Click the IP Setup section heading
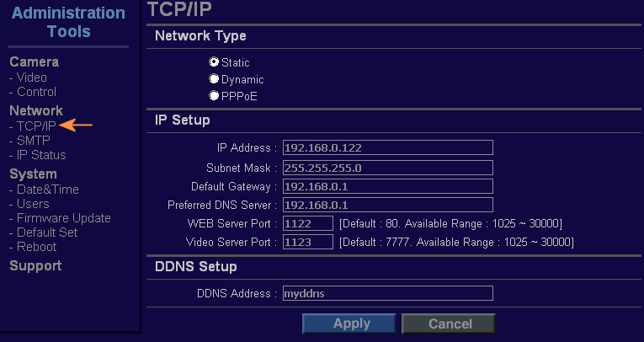 (183, 120)
